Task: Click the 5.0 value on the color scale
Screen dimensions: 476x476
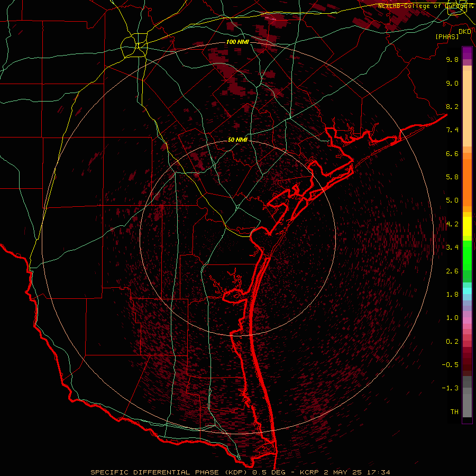Action: point(452,200)
